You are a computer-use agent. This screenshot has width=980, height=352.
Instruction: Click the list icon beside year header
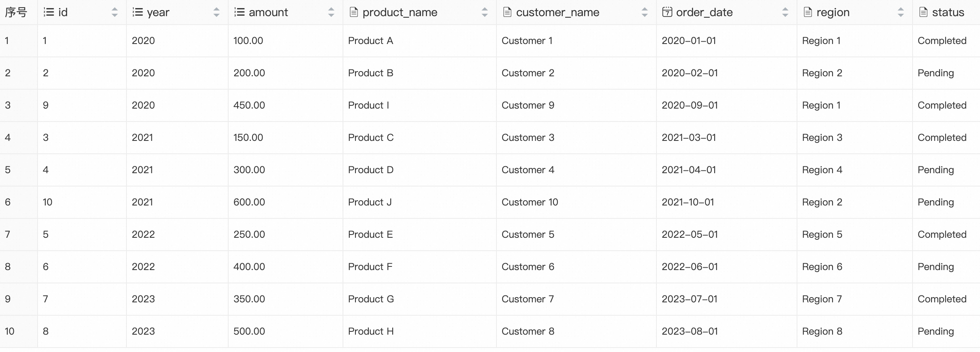pyautogui.click(x=138, y=12)
